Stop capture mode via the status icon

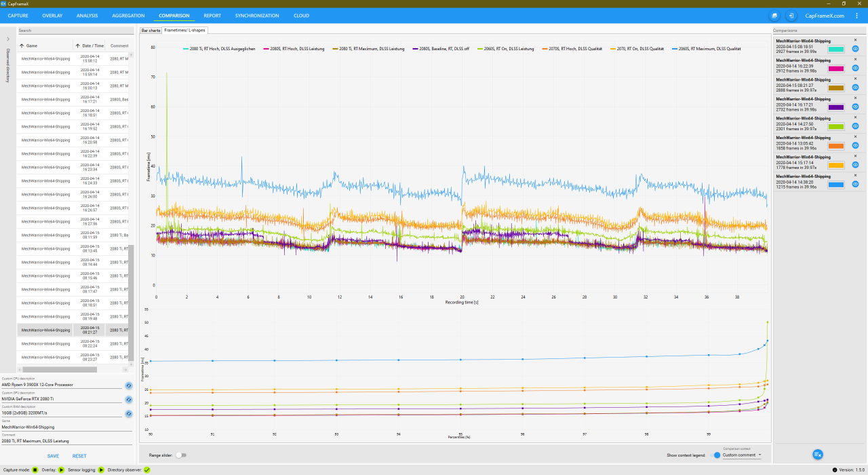click(x=35, y=470)
